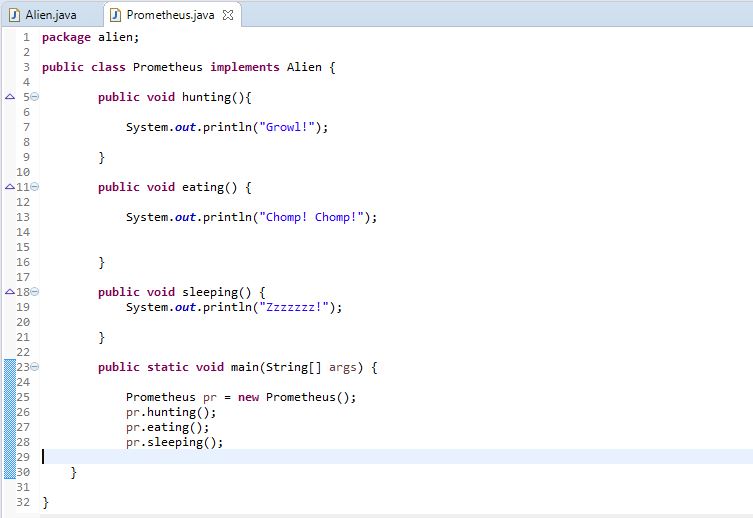This screenshot has width=753, height=518.
Task: Click the interface name Alien on line 3
Action: click(304, 67)
